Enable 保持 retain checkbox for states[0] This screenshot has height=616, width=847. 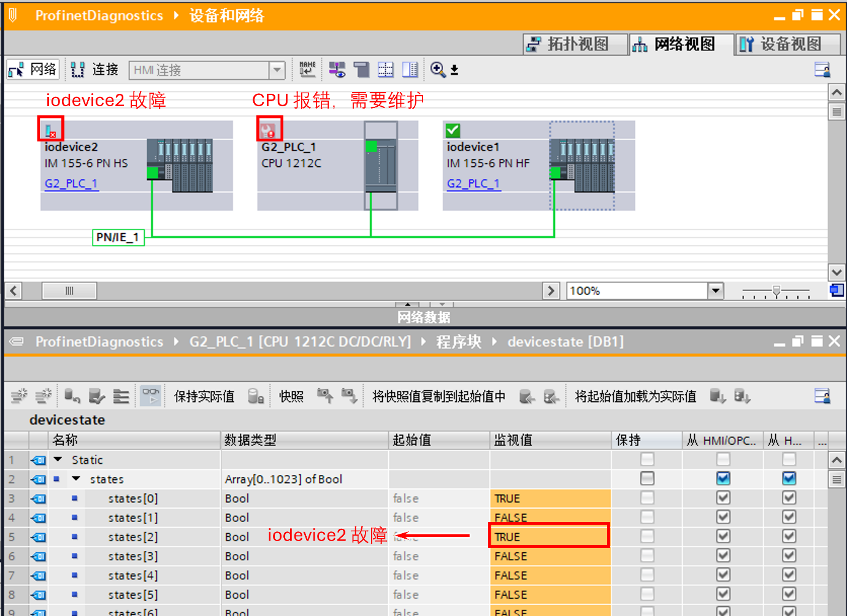647,498
